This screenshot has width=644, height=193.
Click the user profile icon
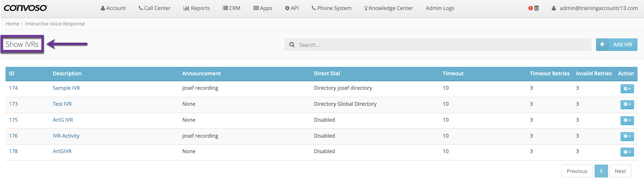[554, 8]
